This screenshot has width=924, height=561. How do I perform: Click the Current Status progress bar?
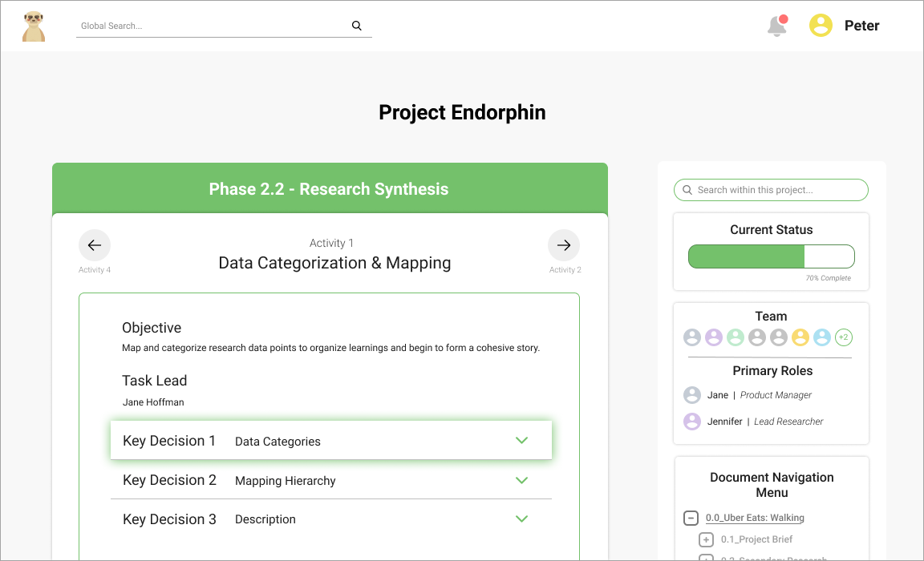pos(772,256)
